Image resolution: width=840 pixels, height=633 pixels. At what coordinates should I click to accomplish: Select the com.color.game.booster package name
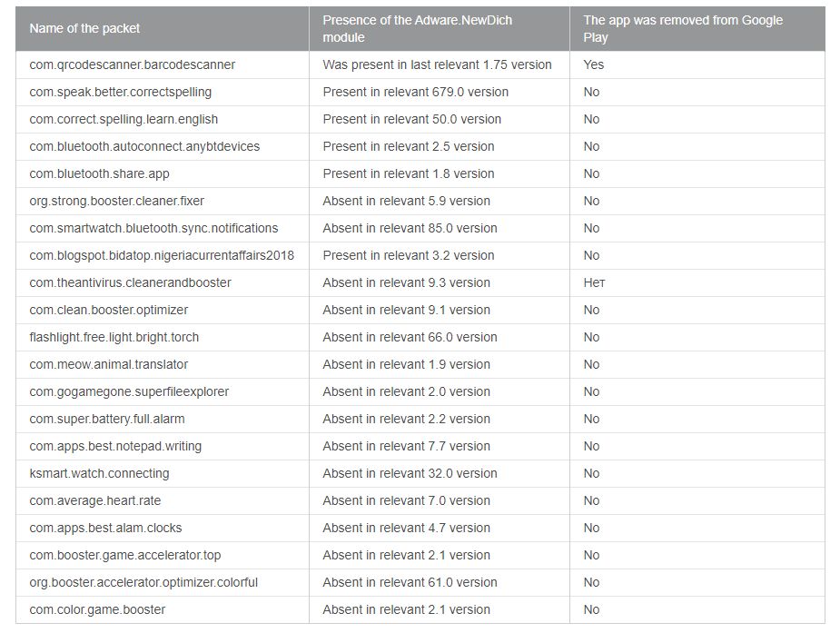97,609
